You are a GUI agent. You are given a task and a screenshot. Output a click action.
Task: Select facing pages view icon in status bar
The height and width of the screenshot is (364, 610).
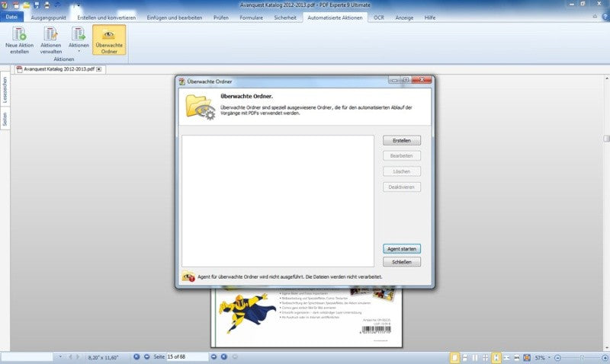(x=475, y=357)
